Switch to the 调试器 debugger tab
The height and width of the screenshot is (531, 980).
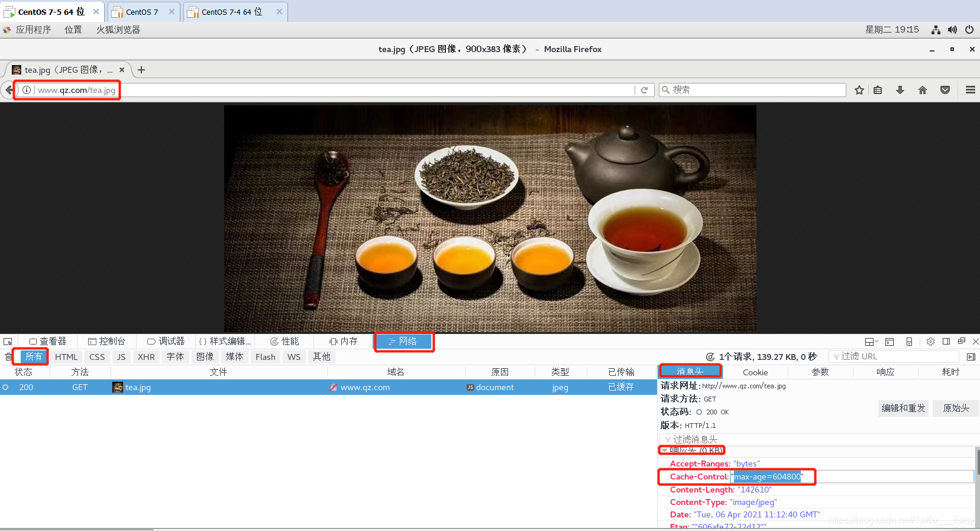[166, 342]
